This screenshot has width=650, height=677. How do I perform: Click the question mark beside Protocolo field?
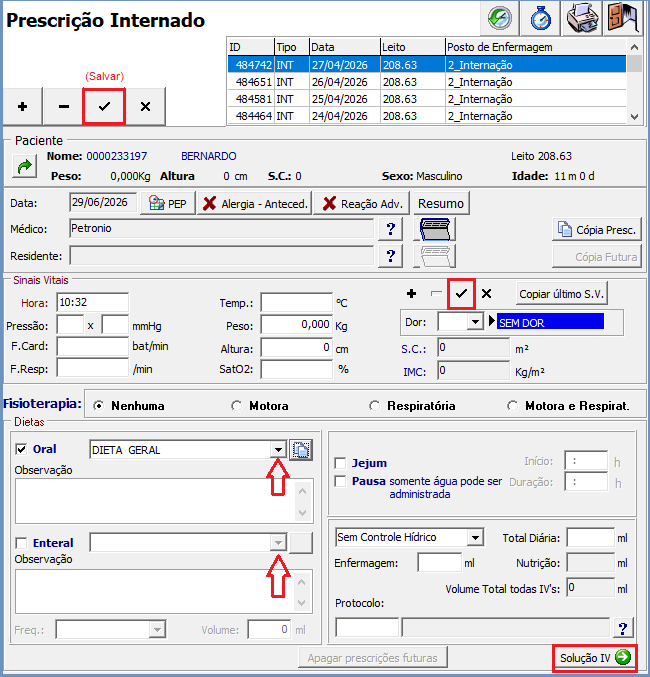coord(622,628)
